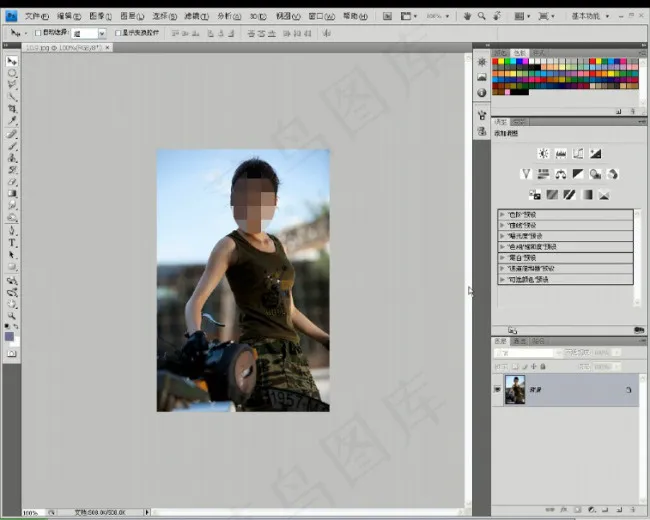
Task: Expand the Levels presets list
Action: 502,213
